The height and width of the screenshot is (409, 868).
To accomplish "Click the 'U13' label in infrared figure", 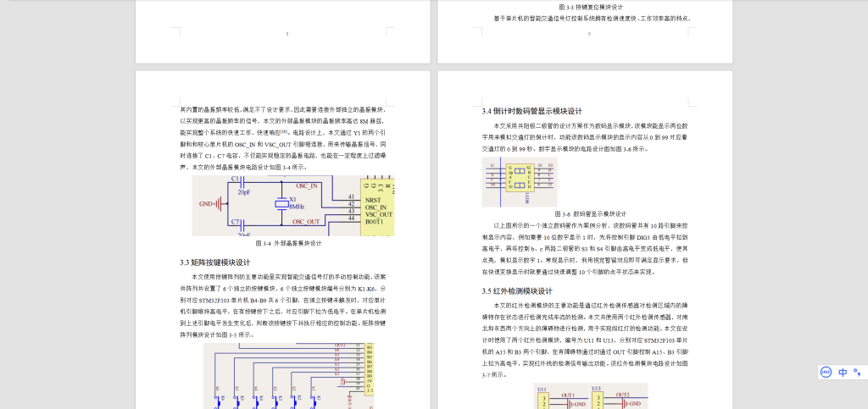I will coord(597,390).
